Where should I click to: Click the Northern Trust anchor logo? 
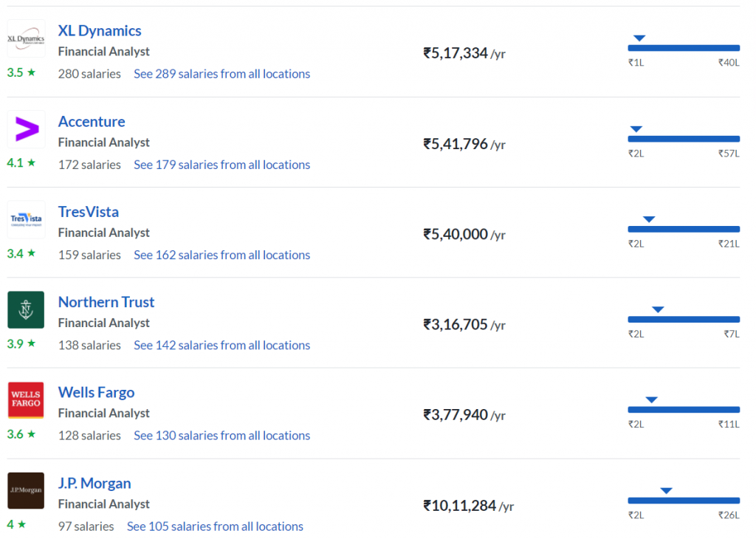(26, 310)
